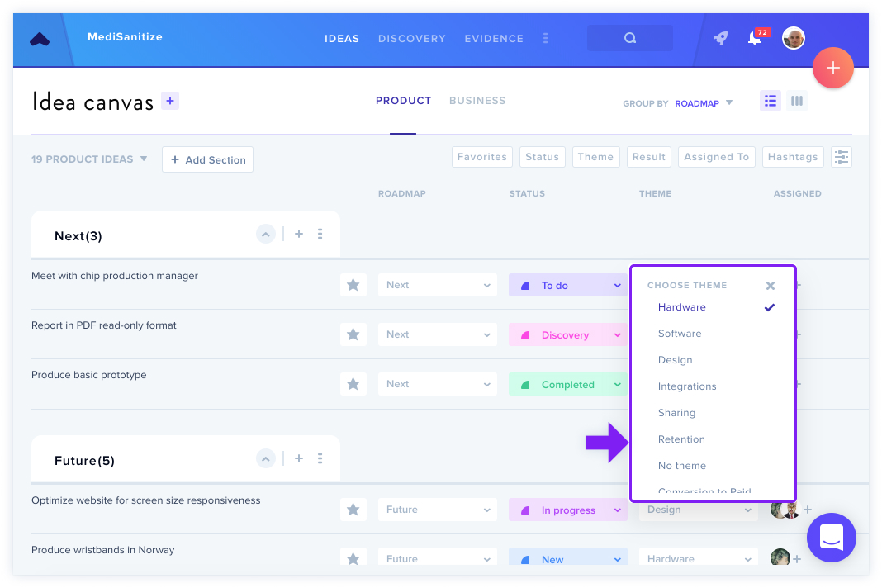Open the chat support bubble
Image resolution: width=882 pixels, height=588 pixels.
[832, 538]
